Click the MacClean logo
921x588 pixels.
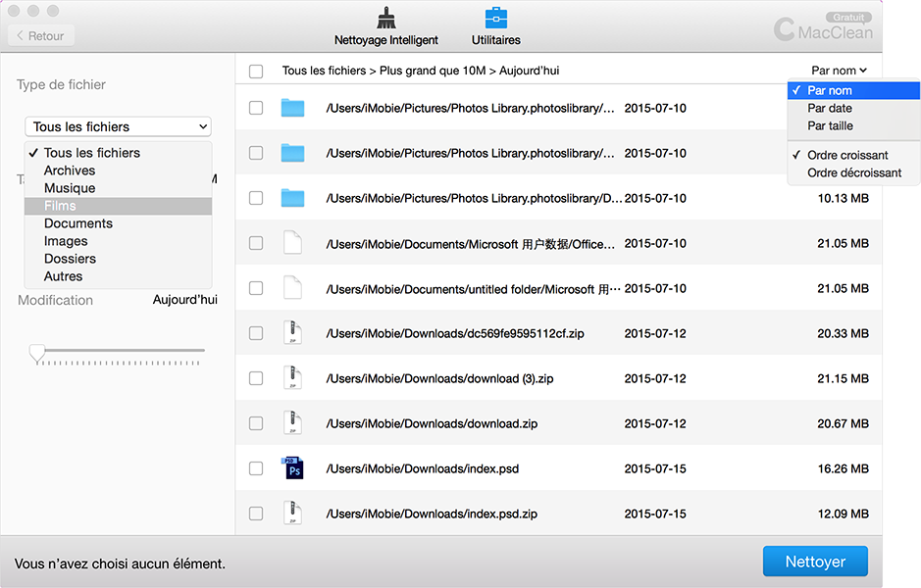click(823, 28)
